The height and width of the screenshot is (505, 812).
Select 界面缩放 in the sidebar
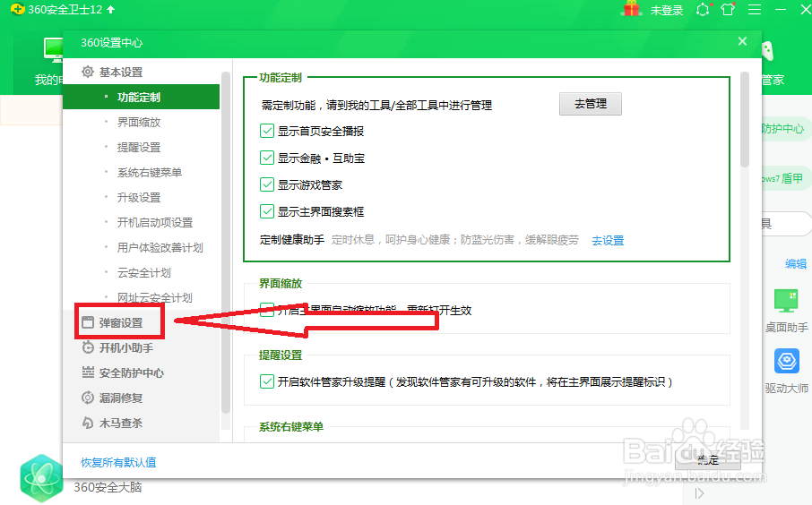point(141,122)
